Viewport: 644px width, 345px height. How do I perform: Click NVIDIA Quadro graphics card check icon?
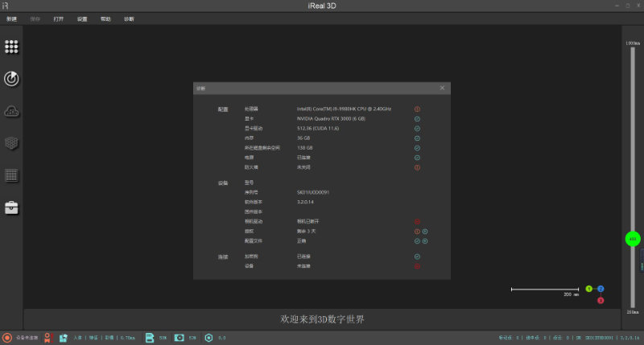pos(417,119)
